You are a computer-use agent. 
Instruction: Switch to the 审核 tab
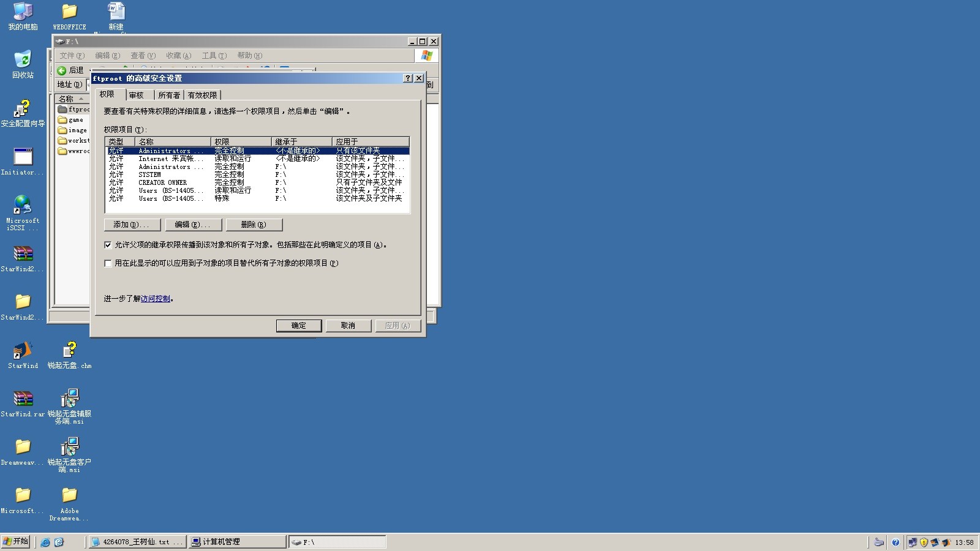(x=136, y=95)
